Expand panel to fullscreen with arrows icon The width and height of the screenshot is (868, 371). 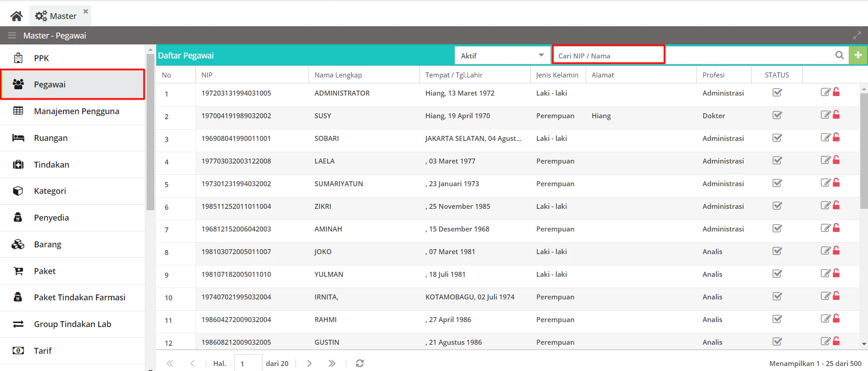point(857,35)
